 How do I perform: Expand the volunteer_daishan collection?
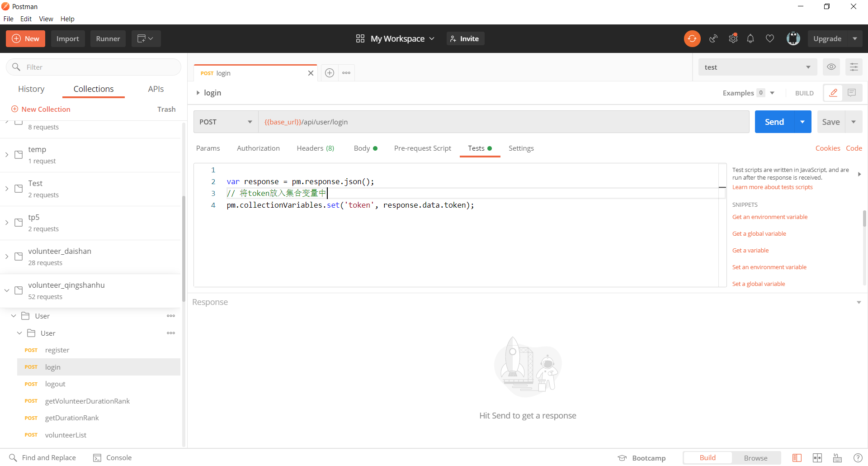(7, 257)
